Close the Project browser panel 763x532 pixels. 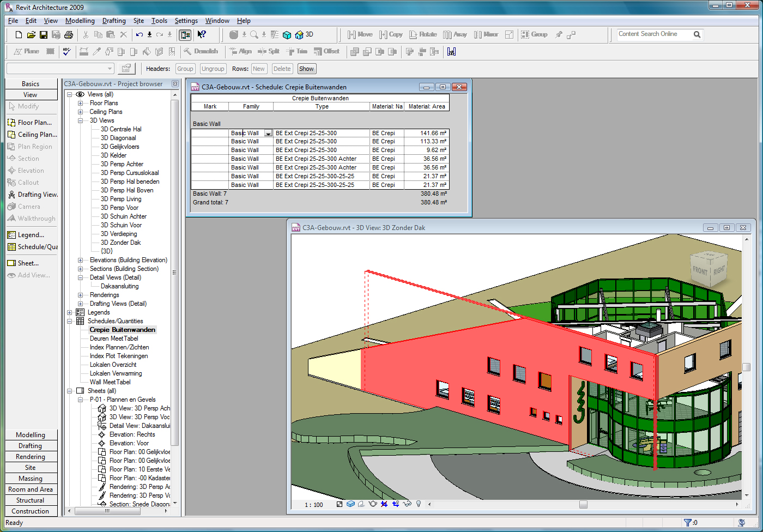click(175, 84)
